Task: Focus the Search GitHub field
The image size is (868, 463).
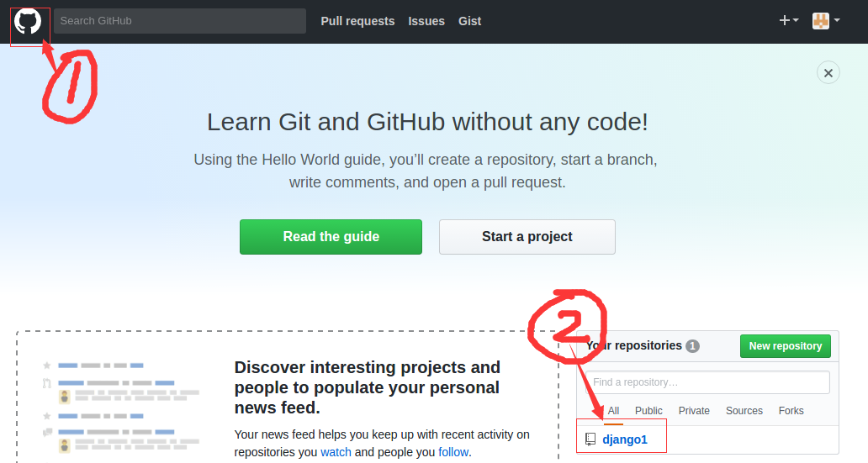Action: pos(179,21)
